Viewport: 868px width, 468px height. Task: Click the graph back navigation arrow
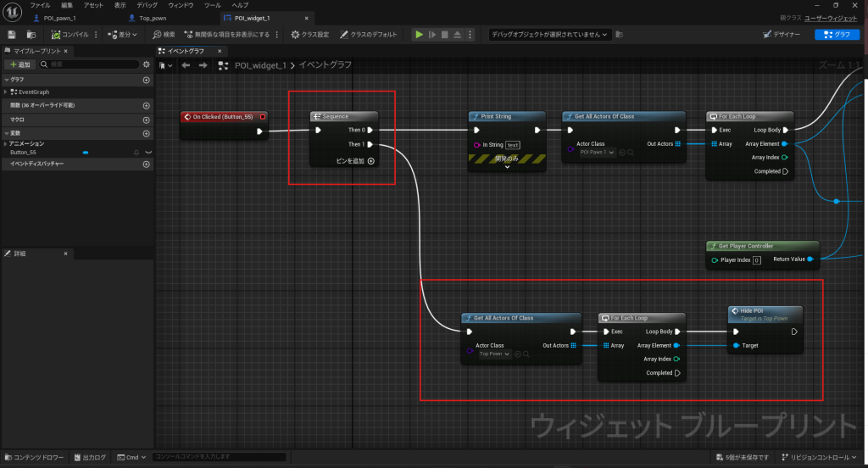coord(186,65)
